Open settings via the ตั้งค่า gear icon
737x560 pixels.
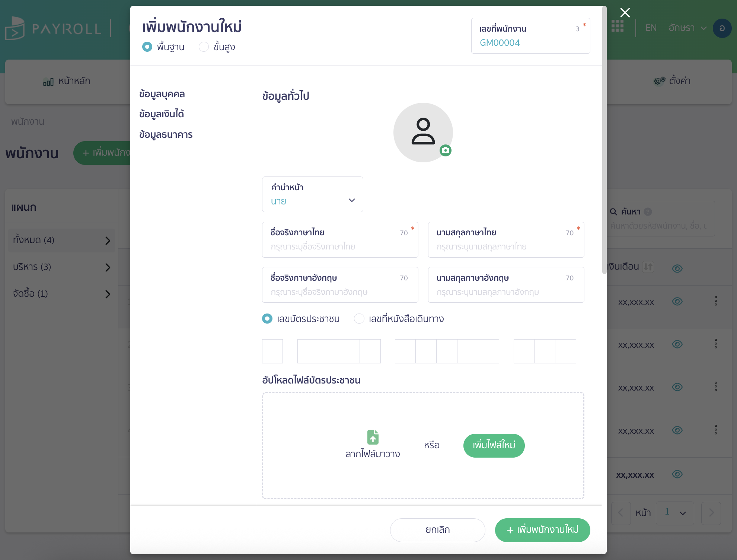coord(659,80)
